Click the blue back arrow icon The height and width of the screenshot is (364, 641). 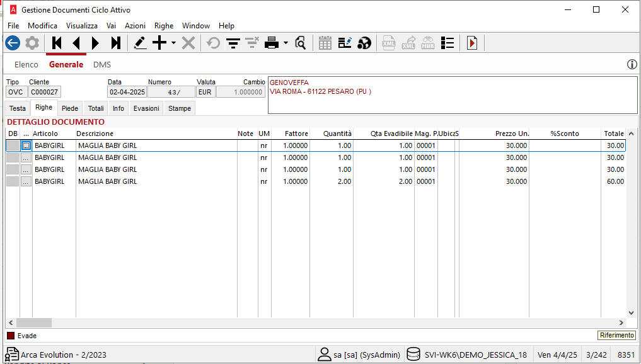tap(13, 43)
